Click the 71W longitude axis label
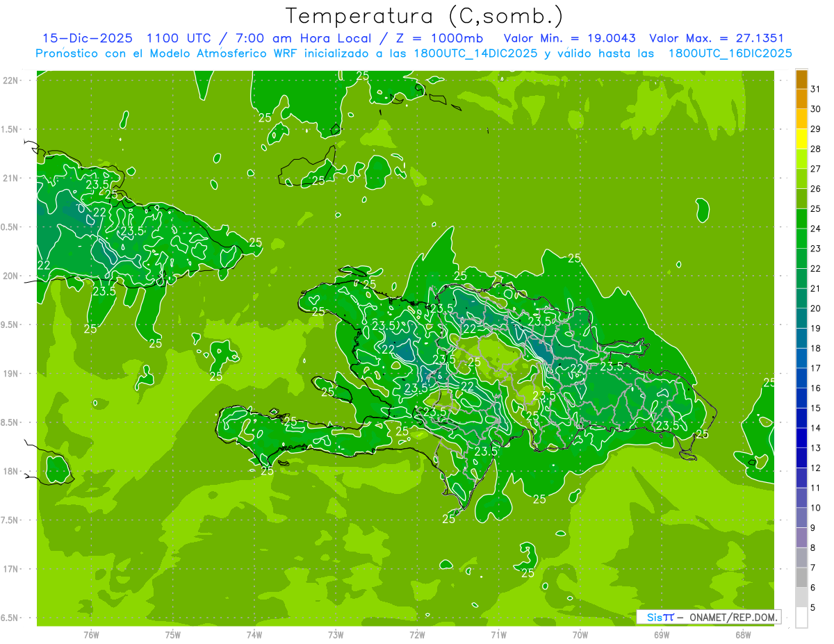Viewport: 834px width, 644px height. point(498,634)
